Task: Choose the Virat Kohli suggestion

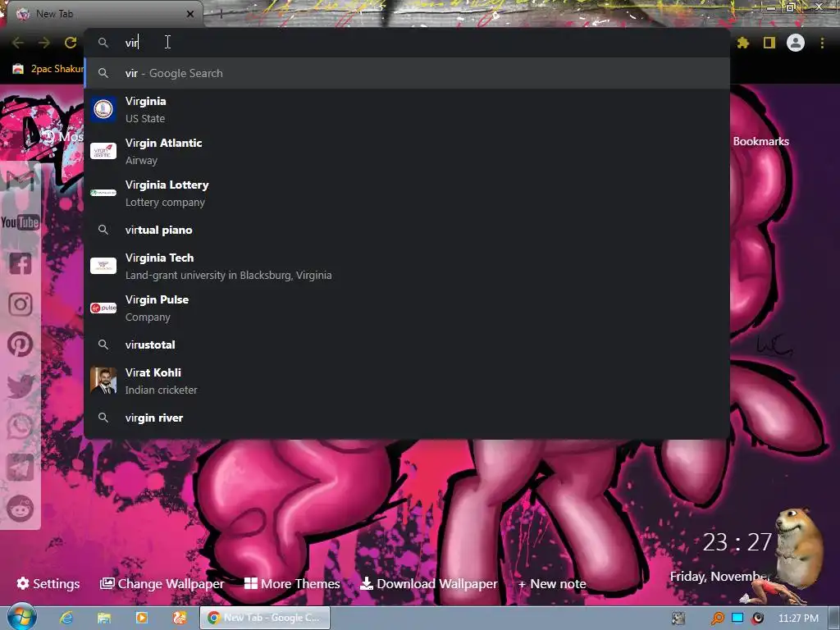Action: [407, 381]
